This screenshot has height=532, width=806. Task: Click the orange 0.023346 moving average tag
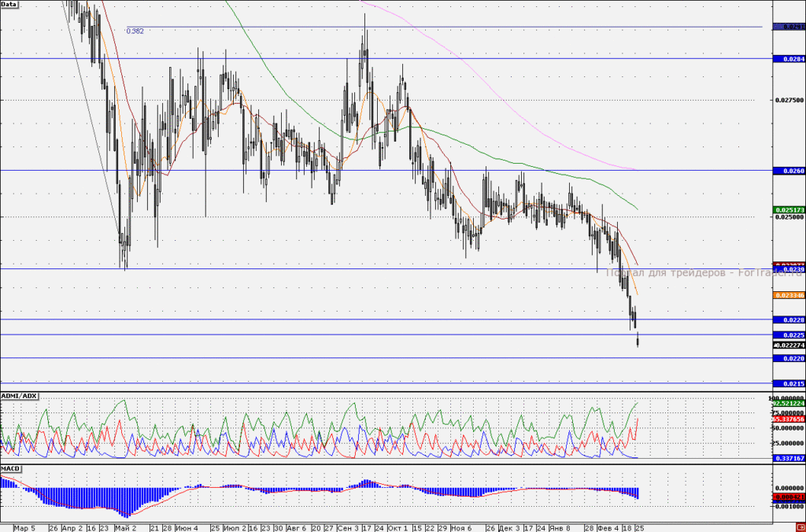789,296
